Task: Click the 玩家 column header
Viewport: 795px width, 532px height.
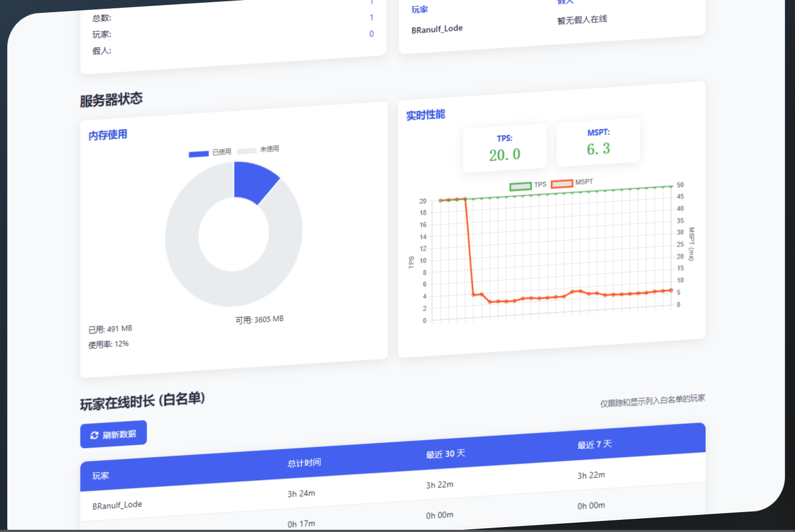Action: click(x=100, y=475)
